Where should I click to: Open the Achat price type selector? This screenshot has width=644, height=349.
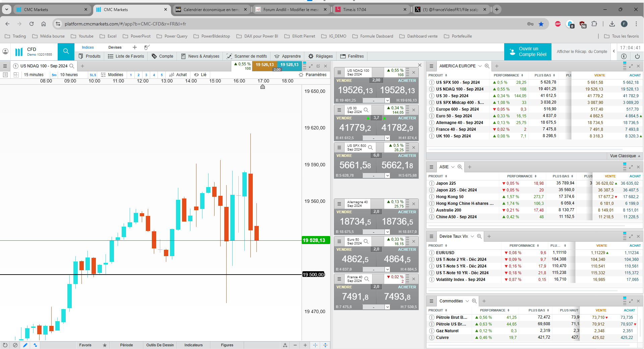pos(178,75)
